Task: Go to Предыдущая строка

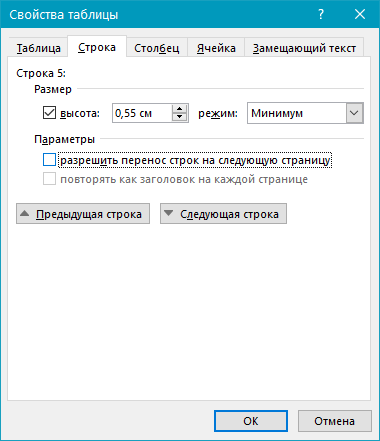Action: 83,214
